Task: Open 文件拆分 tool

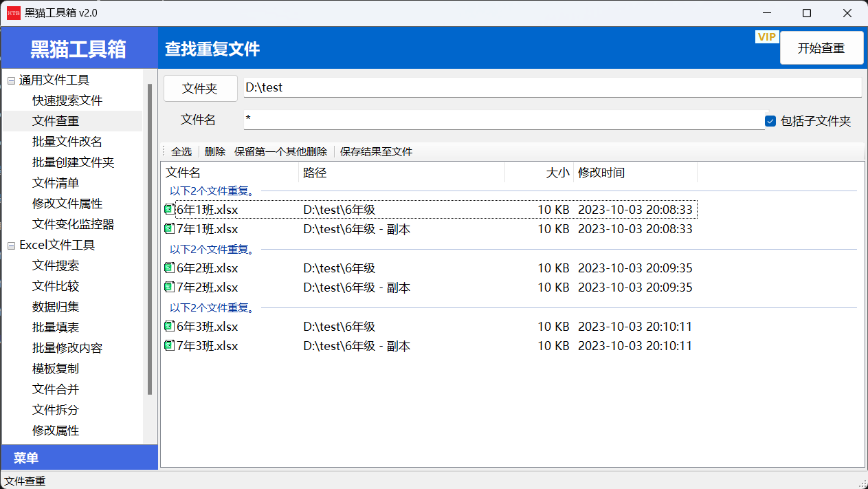Action: click(56, 410)
